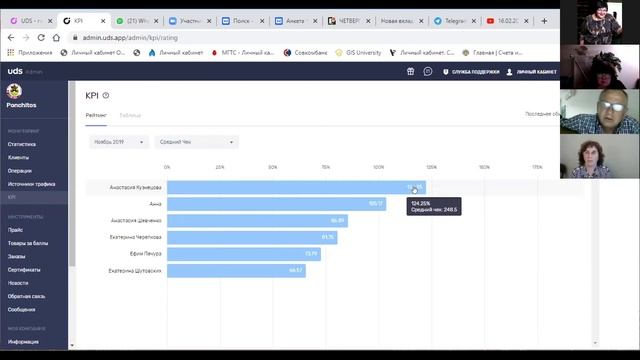Click the Ponchitos company avatar
The height and width of the screenshot is (360, 640).
point(14,91)
